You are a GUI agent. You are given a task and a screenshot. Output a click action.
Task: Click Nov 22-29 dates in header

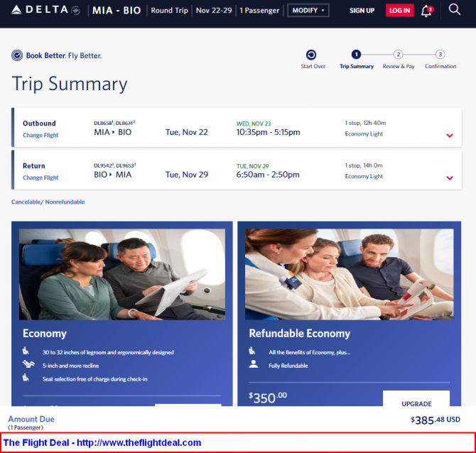pos(214,11)
